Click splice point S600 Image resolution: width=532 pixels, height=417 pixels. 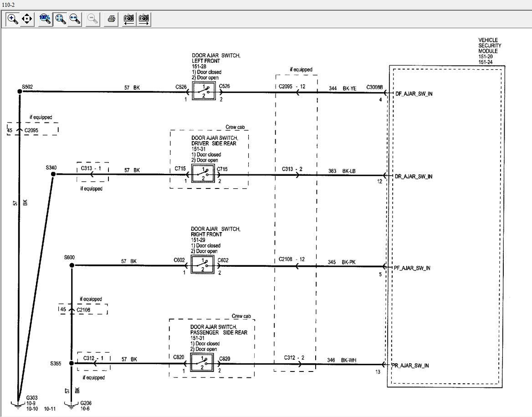coord(72,265)
